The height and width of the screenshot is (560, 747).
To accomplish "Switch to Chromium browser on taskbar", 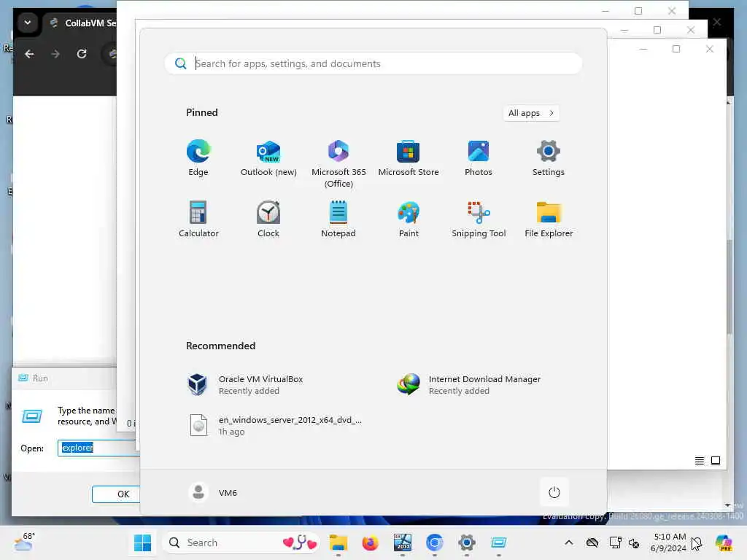I will tap(435, 542).
